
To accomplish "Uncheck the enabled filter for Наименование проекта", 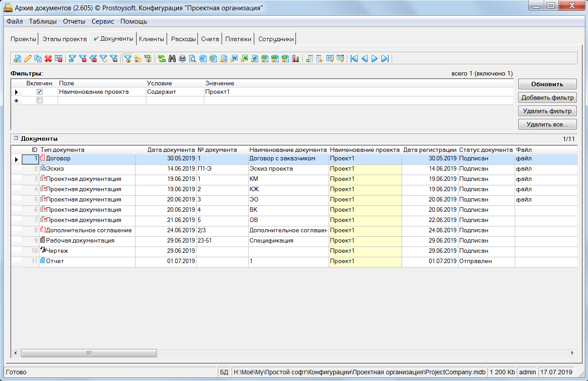I will 39,92.
